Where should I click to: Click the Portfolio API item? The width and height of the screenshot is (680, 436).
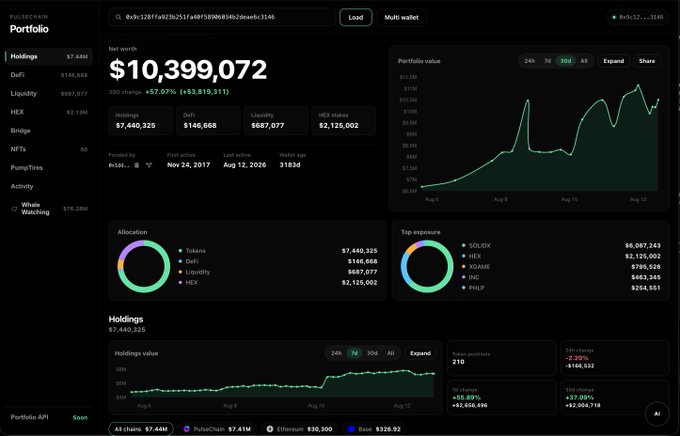[49, 417]
